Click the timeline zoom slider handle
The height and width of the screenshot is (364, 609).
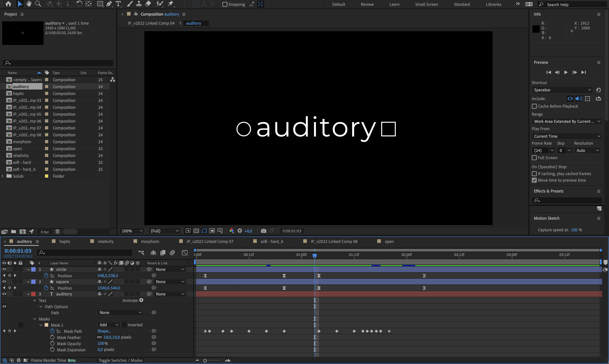205,361
